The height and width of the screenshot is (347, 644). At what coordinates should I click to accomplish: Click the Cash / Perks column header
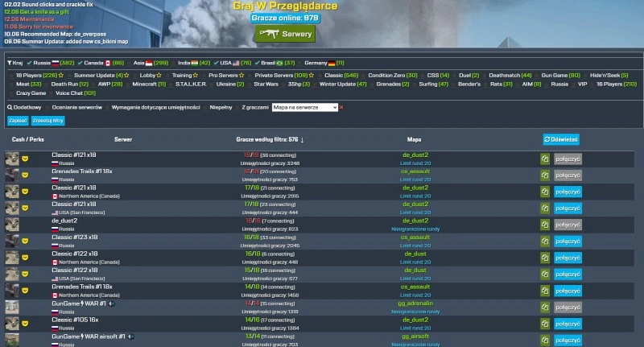click(28, 139)
